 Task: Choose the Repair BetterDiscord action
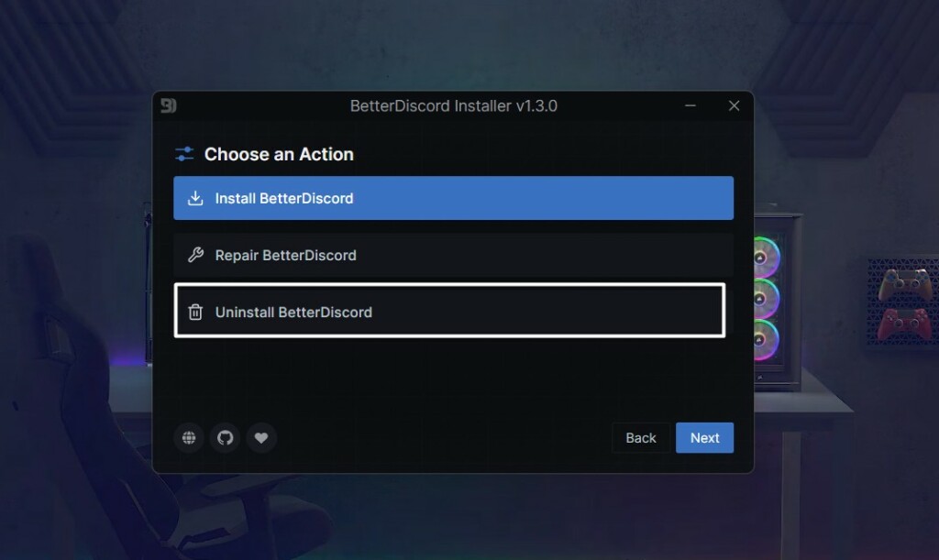tap(453, 255)
